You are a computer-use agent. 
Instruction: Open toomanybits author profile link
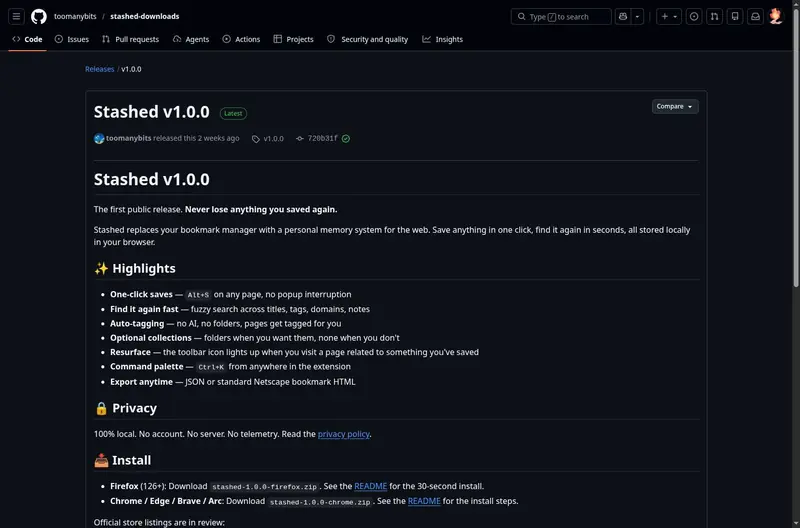click(129, 138)
